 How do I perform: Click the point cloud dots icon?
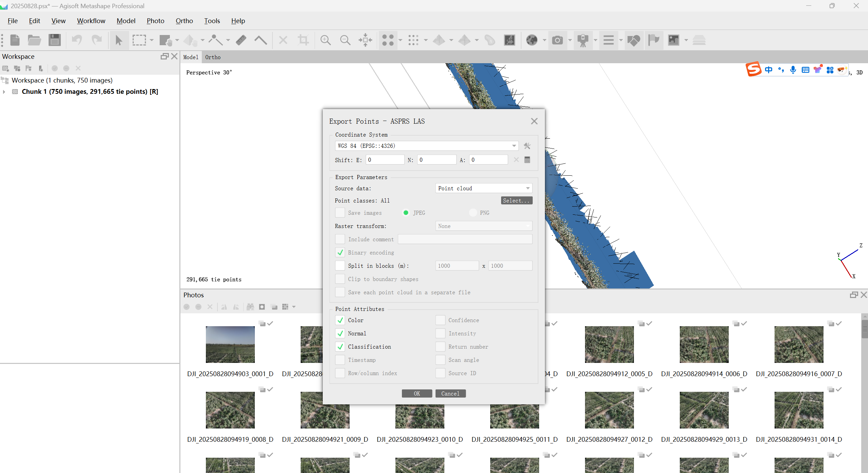(413, 40)
